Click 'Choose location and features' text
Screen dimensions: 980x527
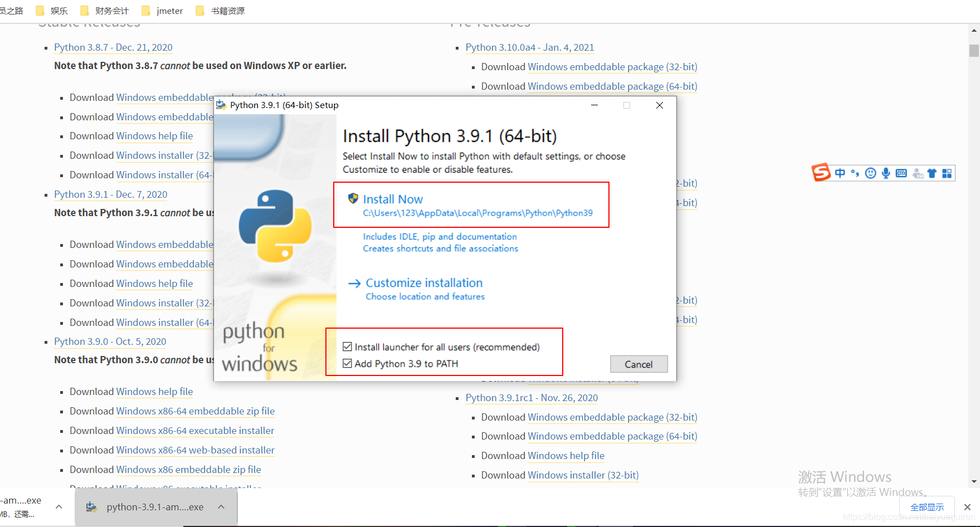425,296
